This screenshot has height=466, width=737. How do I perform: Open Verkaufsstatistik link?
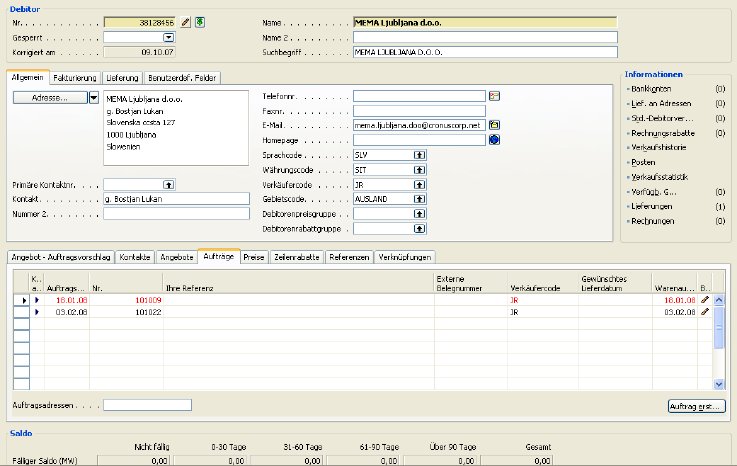[659, 177]
